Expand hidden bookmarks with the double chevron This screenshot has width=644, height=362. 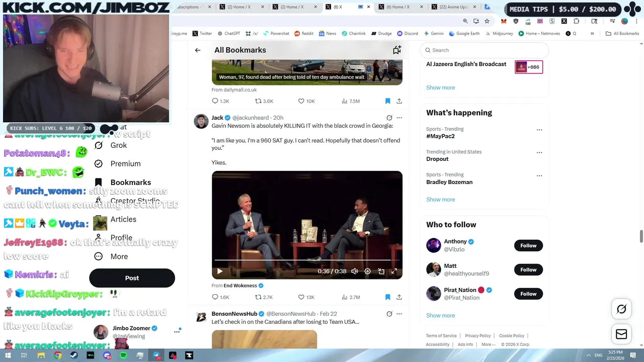(x=592, y=34)
